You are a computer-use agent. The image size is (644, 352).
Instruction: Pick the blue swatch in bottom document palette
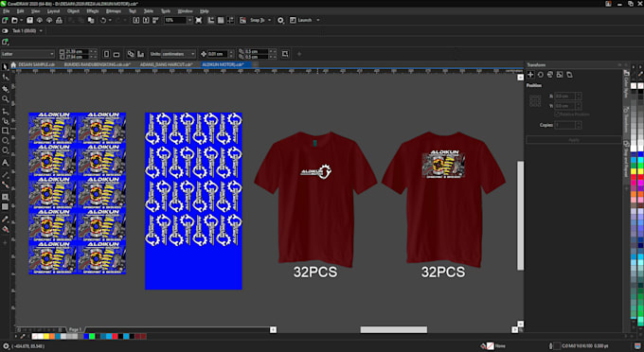(x=86, y=337)
